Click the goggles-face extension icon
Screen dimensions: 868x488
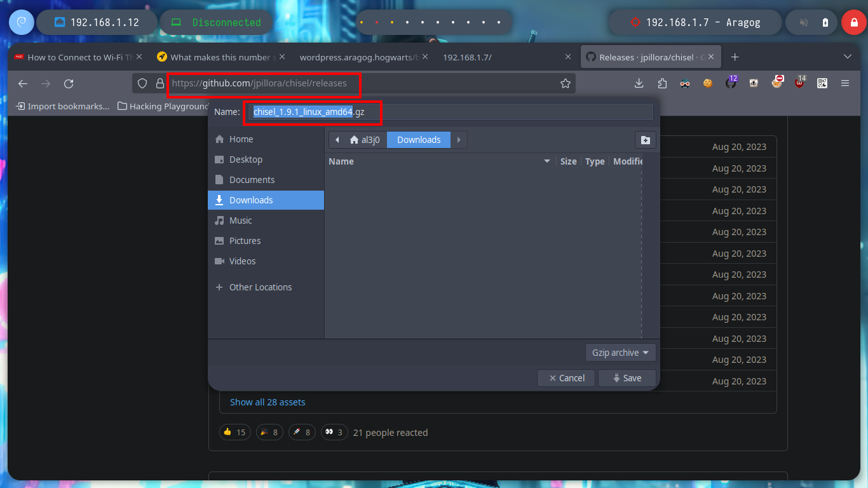685,83
